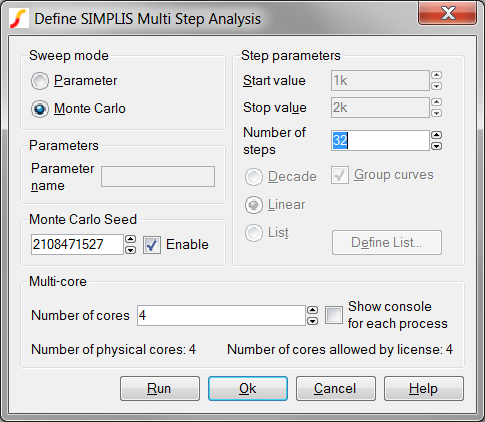This screenshot has width=485, height=422.
Task: Increase Start value with up arrow
Action: 437,75
